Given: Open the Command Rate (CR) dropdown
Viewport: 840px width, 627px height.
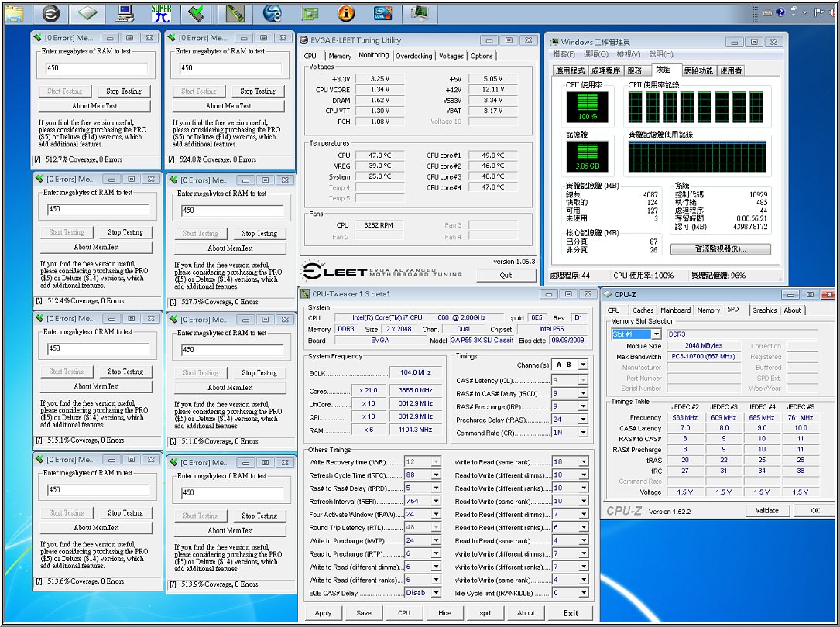Looking at the screenshot, I should 584,432.
